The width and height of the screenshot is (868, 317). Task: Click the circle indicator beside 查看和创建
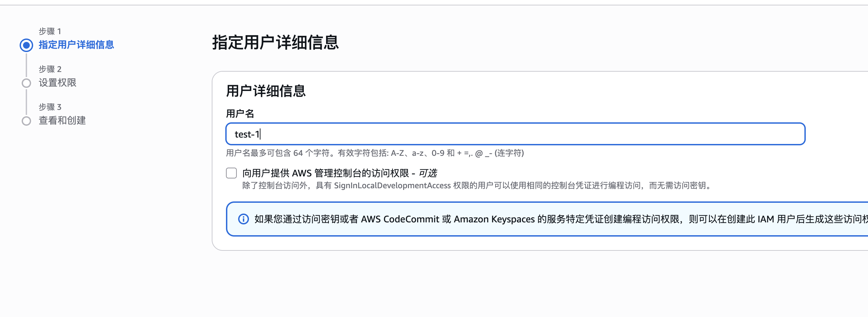26,121
